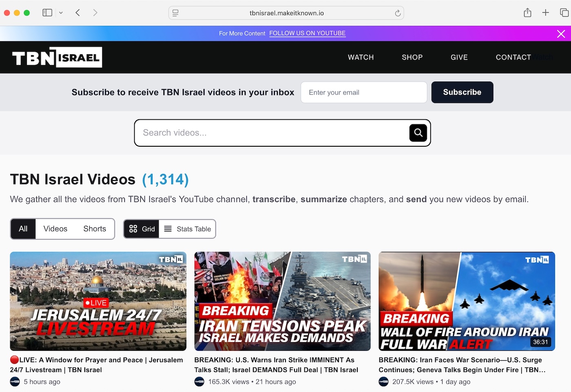
Task: Go back with the browser arrow
Action: pyautogui.click(x=77, y=13)
